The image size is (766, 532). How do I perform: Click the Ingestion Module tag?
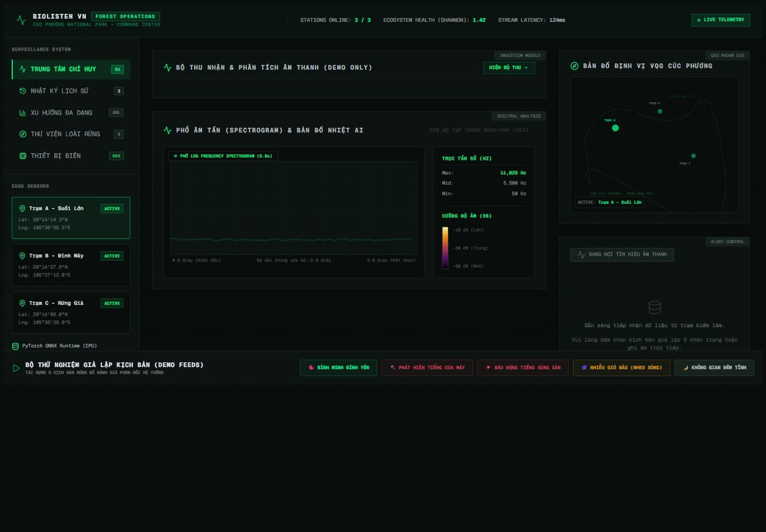tap(520, 55)
